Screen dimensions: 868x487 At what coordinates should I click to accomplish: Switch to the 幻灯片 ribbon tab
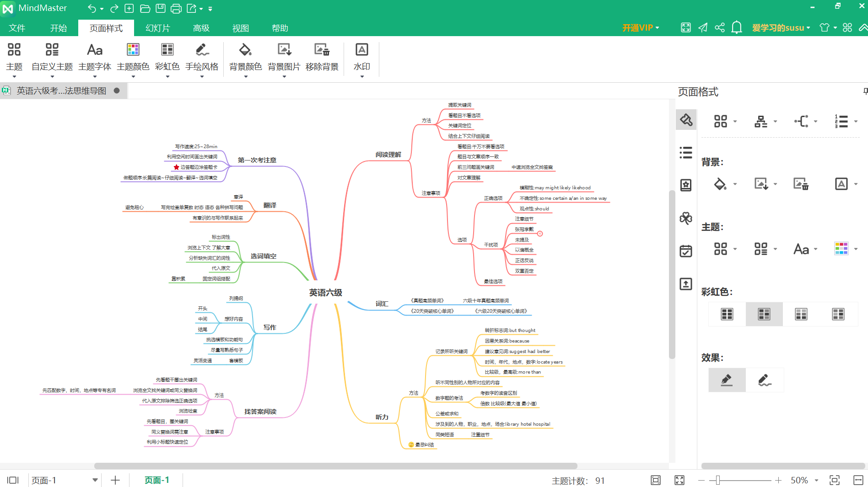157,28
